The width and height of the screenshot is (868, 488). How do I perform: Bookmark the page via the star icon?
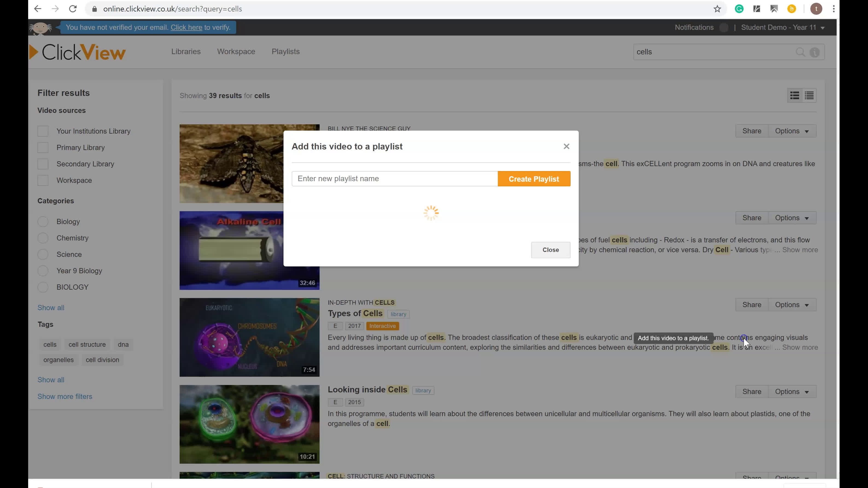tap(717, 9)
